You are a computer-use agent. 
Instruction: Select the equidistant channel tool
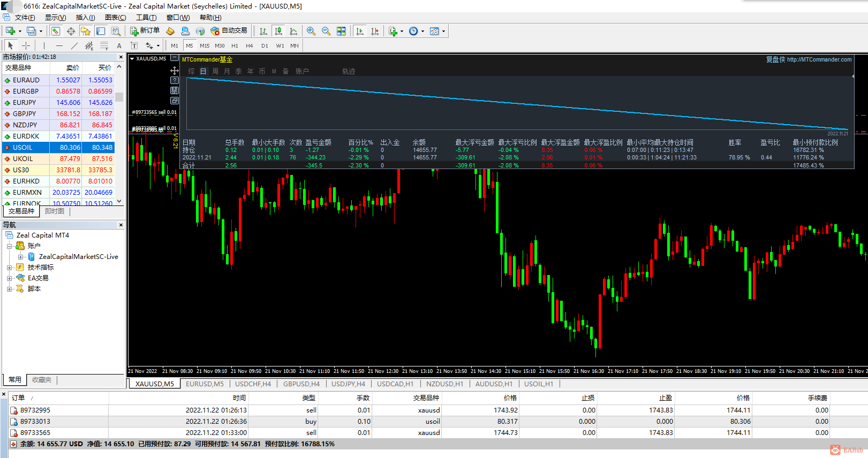(x=89, y=45)
